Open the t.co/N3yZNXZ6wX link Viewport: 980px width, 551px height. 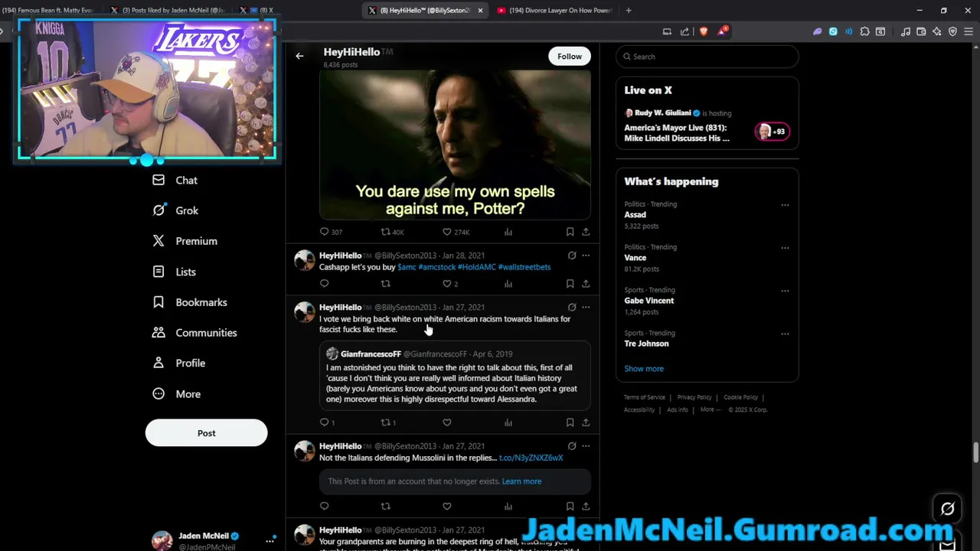point(531,458)
